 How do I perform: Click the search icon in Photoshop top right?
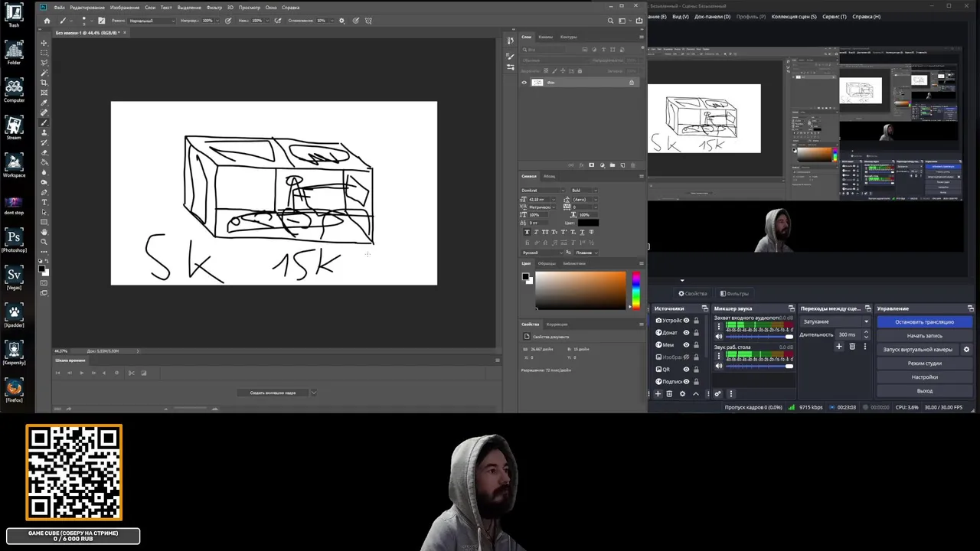610,21
